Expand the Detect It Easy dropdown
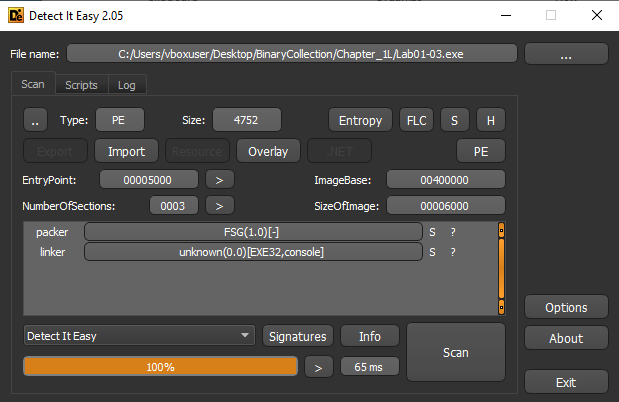Viewport: 619px width, 402px height. pyautogui.click(x=139, y=336)
